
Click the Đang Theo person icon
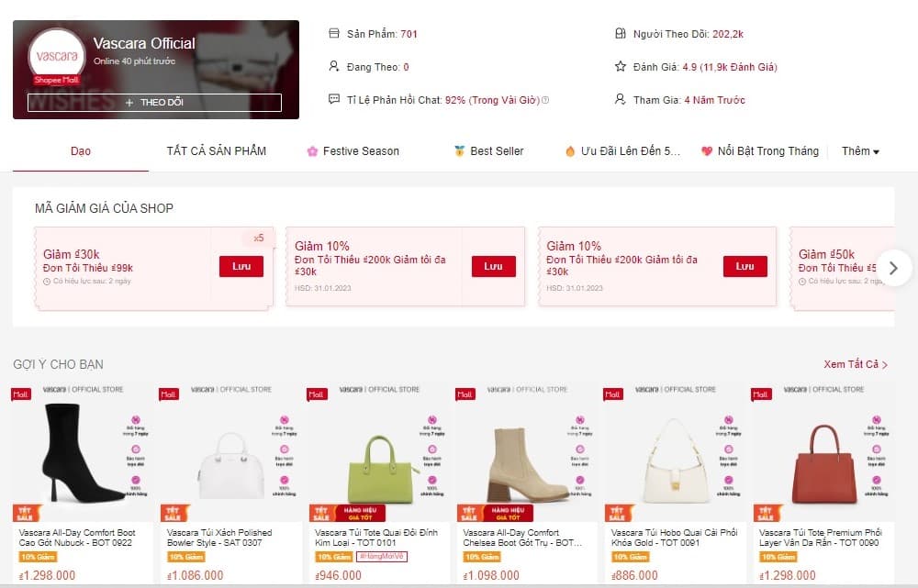[x=334, y=66]
